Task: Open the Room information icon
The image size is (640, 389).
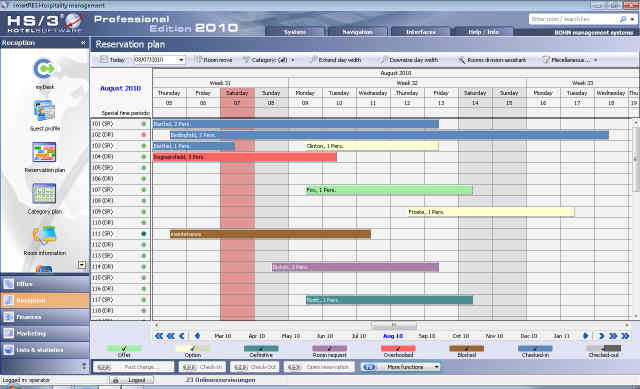Action: [x=44, y=236]
